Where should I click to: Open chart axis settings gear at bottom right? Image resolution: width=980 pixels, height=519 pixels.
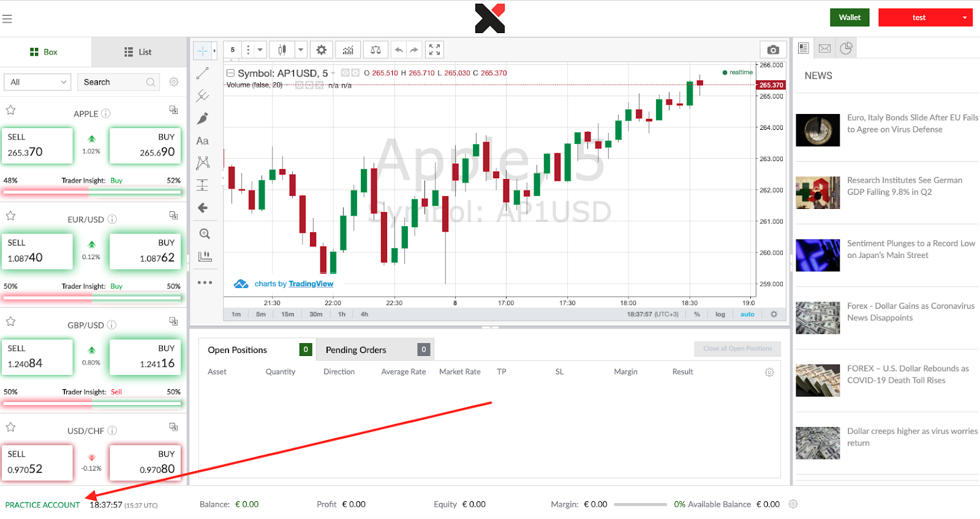pyautogui.click(x=774, y=314)
